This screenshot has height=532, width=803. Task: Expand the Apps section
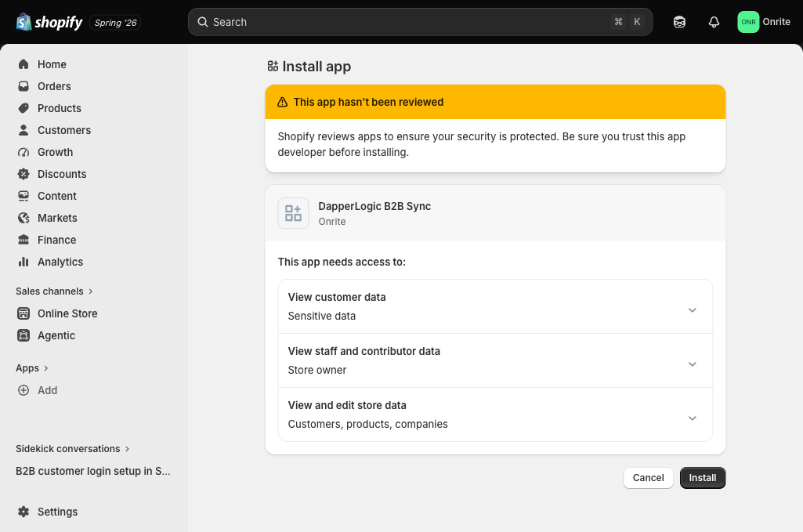pyautogui.click(x=32, y=368)
